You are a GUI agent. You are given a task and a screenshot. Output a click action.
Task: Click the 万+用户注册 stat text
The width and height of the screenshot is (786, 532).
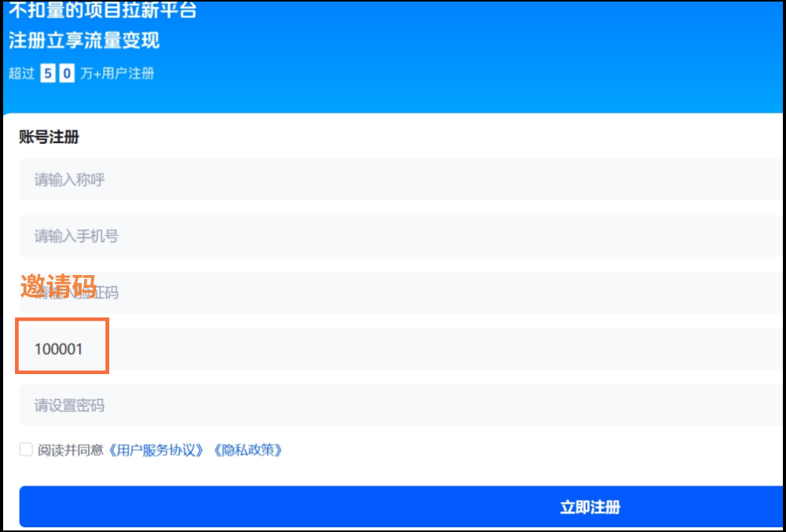pos(118,72)
